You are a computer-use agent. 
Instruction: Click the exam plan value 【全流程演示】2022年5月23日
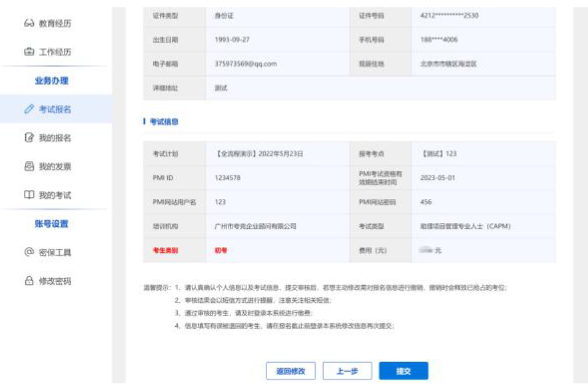(259, 154)
